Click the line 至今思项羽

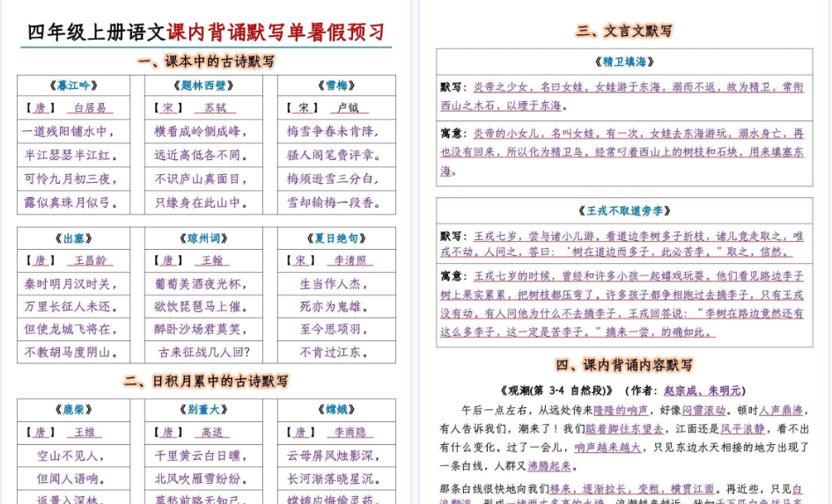point(334,329)
